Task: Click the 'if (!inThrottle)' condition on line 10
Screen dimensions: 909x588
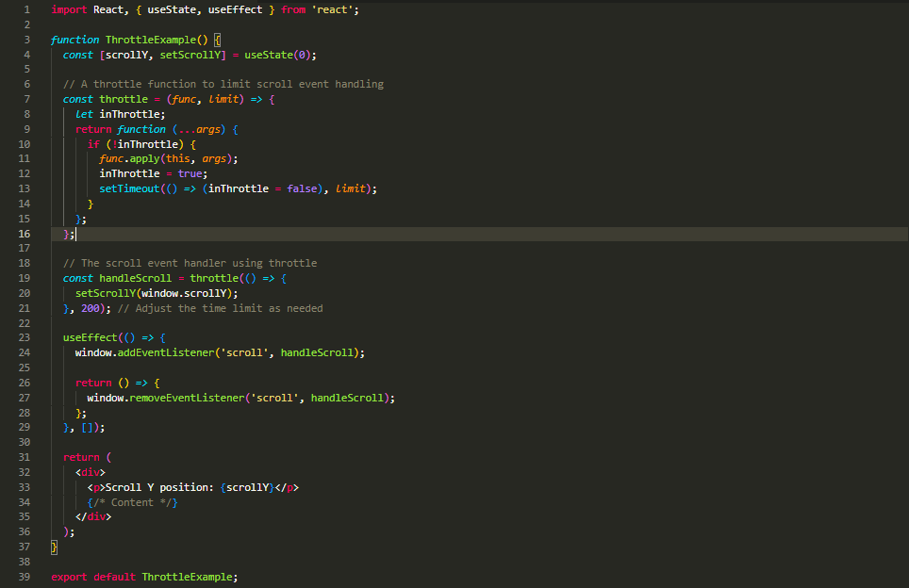Action: pos(136,144)
